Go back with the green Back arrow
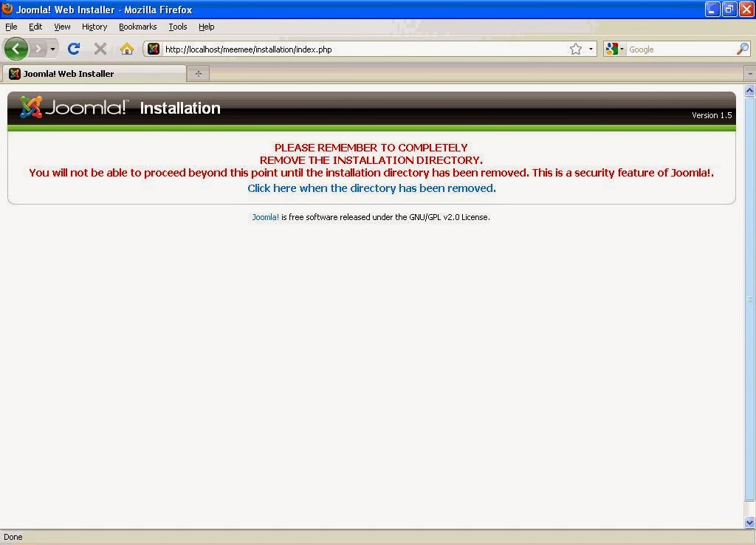Screen dimensions: 756x545 16,49
